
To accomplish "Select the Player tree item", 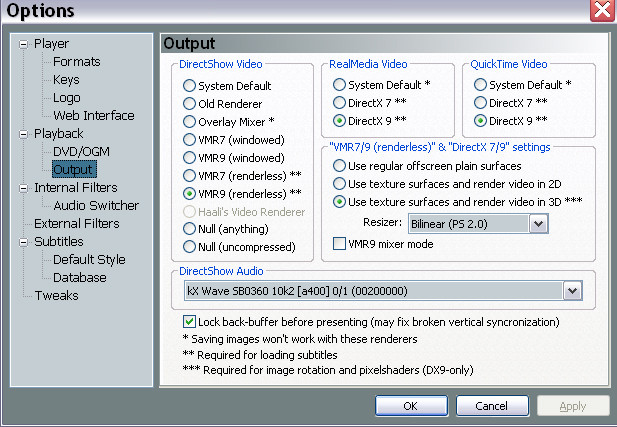I will click(x=51, y=44).
